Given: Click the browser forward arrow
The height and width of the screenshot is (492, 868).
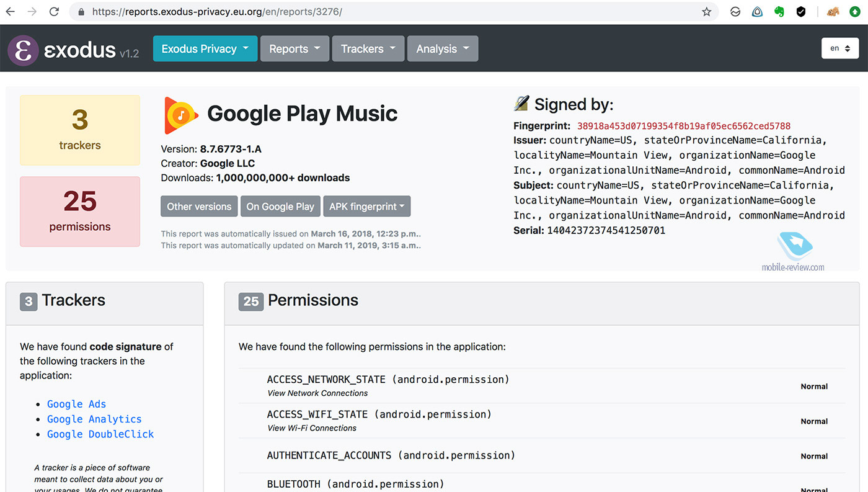Looking at the screenshot, I should point(32,12).
